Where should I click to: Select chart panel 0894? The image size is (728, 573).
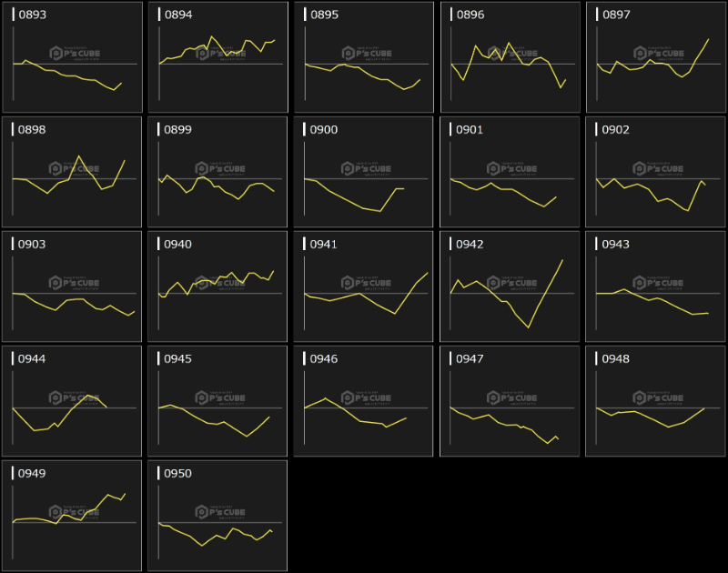coord(218,57)
